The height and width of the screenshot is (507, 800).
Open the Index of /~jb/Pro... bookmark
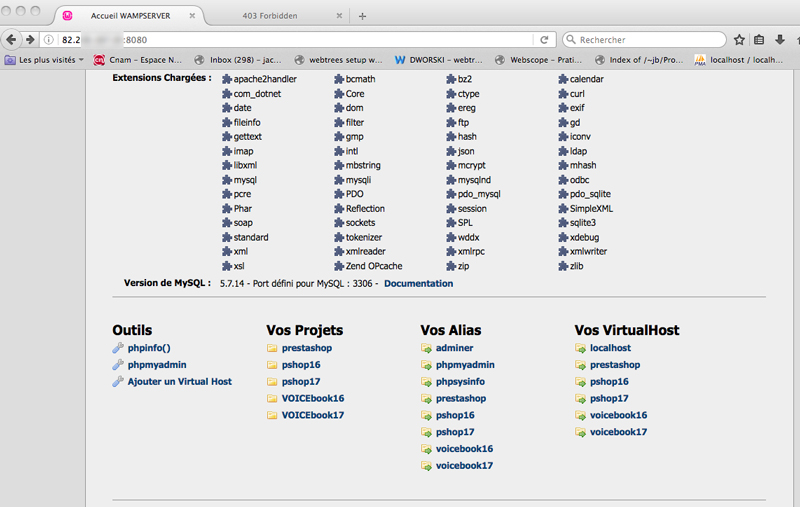coord(639,60)
